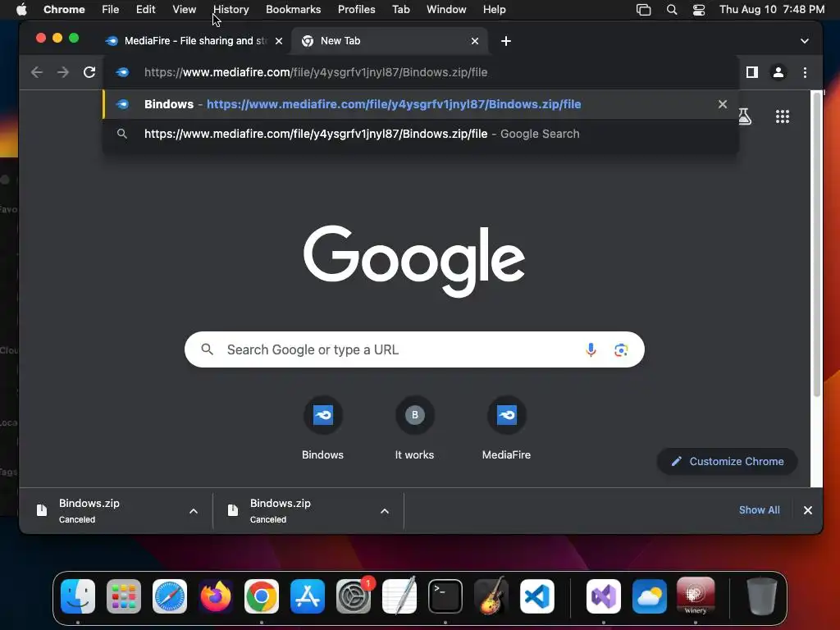Open Chrome's three-dot menu
The image size is (840, 630).
tap(805, 72)
